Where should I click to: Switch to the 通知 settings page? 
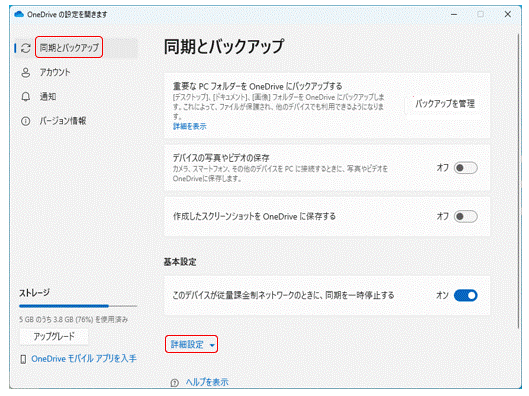[48, 97]
